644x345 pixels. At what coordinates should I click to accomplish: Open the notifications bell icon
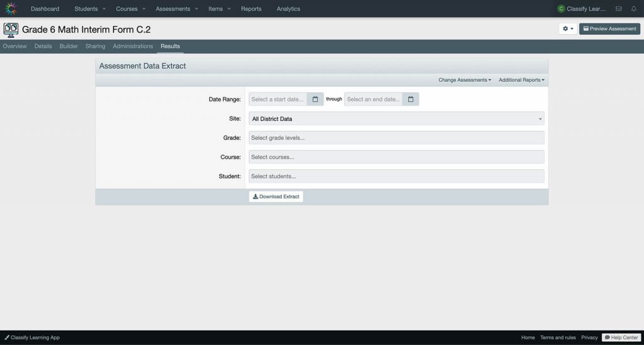(634, 9)
